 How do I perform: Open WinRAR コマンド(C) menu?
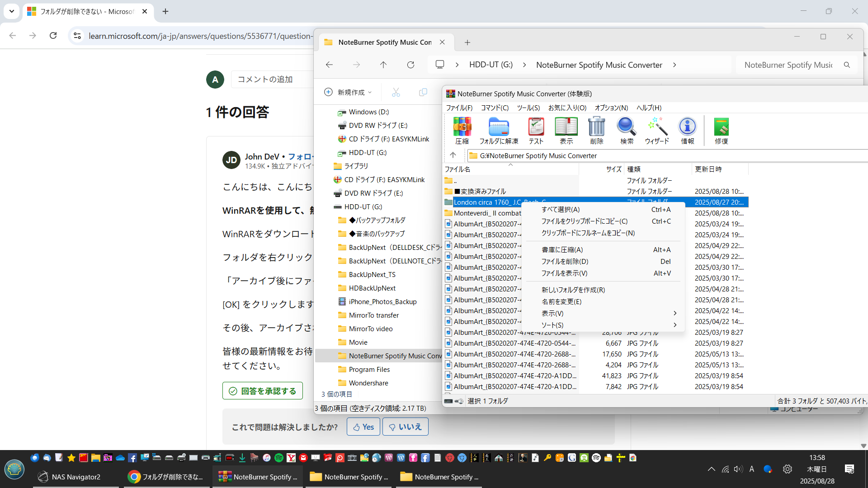pyautogui.click(x=495, y=108)
